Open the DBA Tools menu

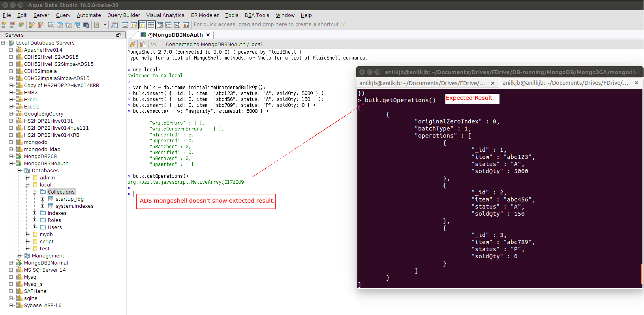(257, 15)
